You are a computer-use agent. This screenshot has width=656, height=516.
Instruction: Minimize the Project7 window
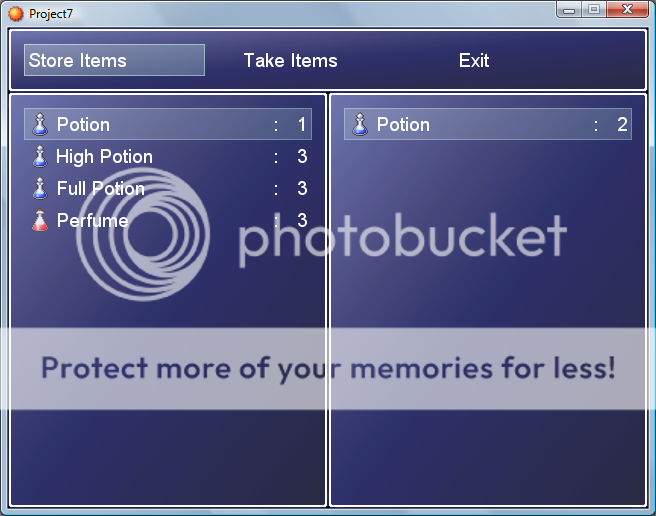pyautogui.click(x=569, y=10)
